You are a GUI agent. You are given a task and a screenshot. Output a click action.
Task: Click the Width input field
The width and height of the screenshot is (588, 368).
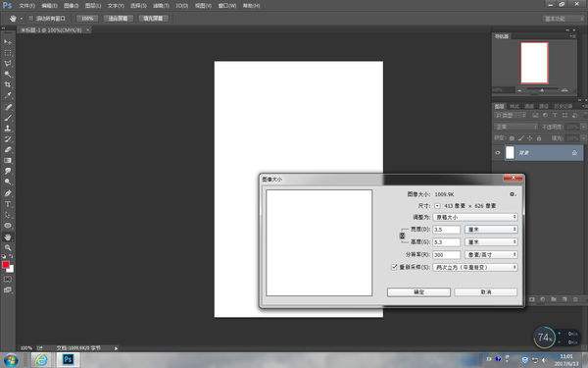(x=446, y=229)
